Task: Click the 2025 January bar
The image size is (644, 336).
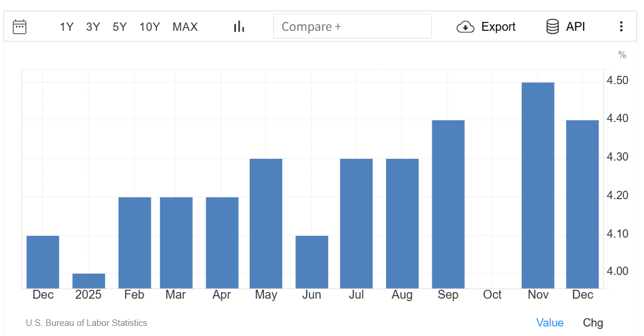Action: point(88,281)
